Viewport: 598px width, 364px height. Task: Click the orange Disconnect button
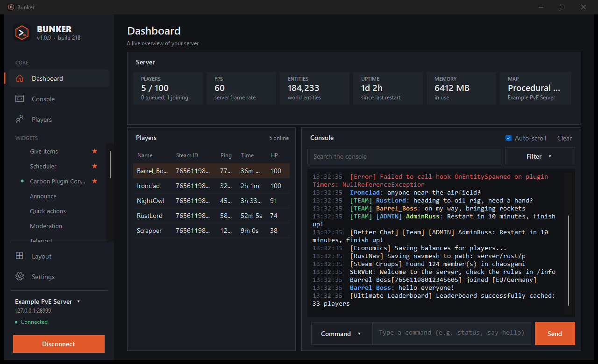point(58,344)
